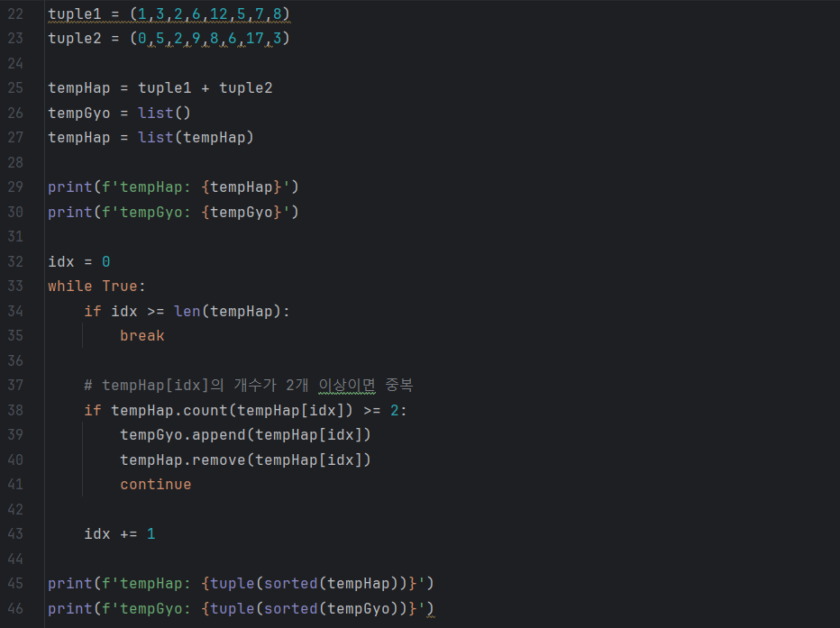This screenshot has width=840, height=628.
Task: Click line number 22 in the gutter
Action: click(15, 14)
